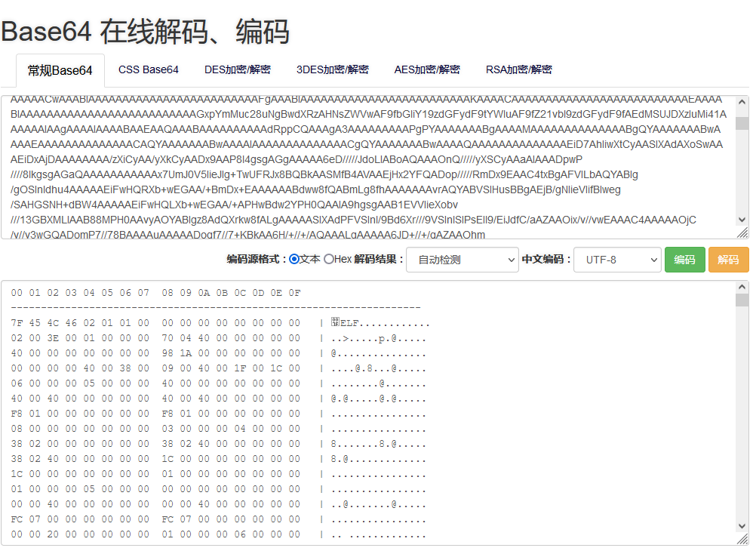Click the Base64 line starting /SAHGSNH+dBW4
Image resolution: width=756 pixels, height=548 pixels.
pyautogui.click(x=235, y=205)
